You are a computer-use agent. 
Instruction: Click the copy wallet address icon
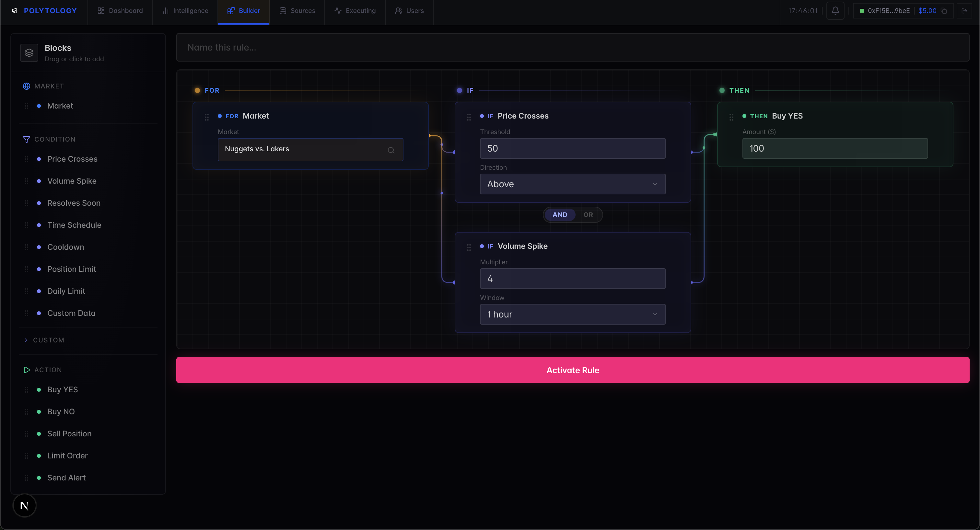click(x=944, y=11)
